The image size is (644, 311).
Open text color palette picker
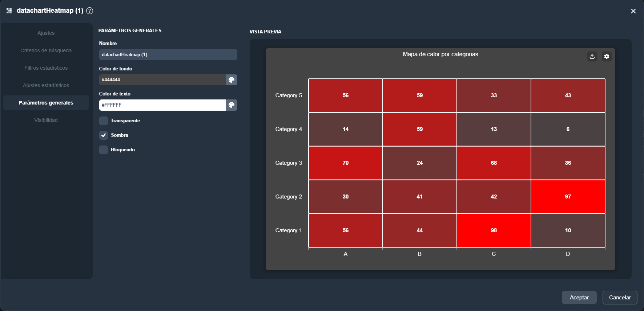click(232, 105)
